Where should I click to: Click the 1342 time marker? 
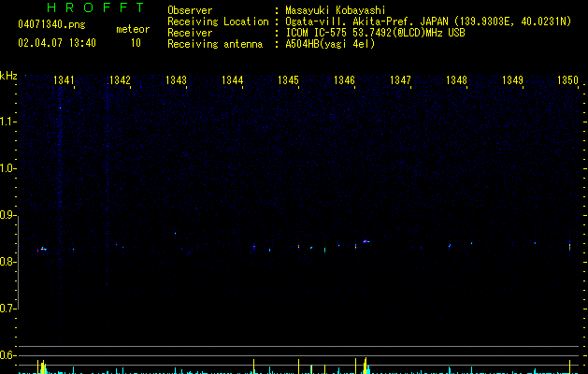pyautogui.click(x=120, y=80)
